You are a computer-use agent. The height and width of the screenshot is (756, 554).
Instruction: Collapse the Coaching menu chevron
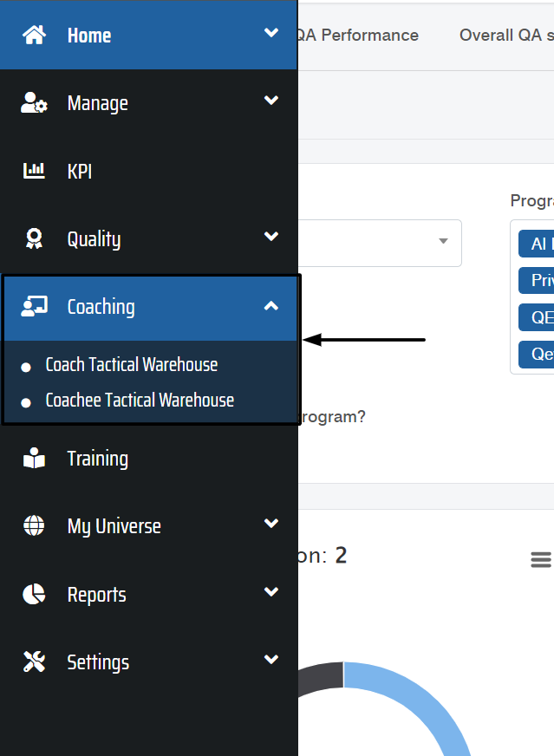click(271, 306)
